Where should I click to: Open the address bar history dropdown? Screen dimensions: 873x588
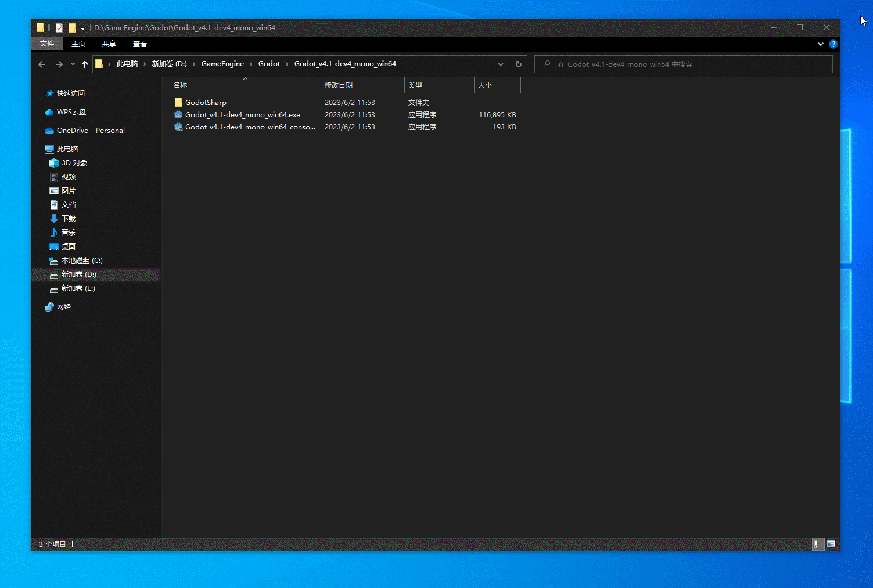[x=501, y=64]
